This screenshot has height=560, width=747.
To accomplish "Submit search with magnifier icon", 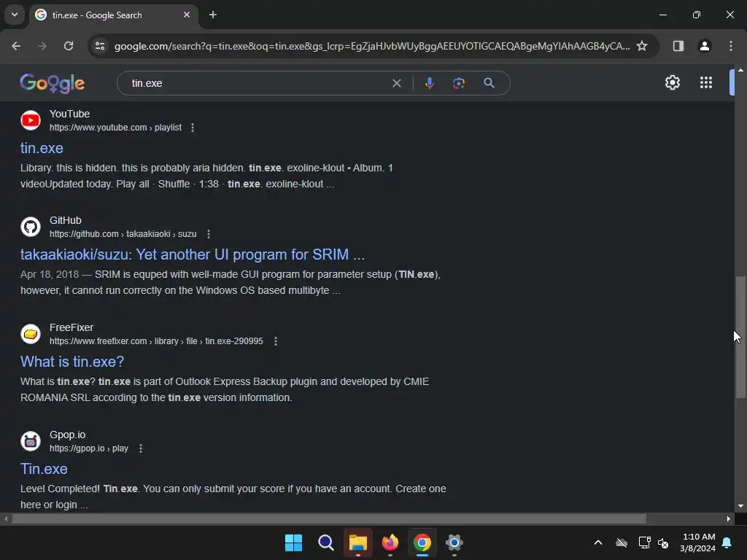I will coord(489,83).
